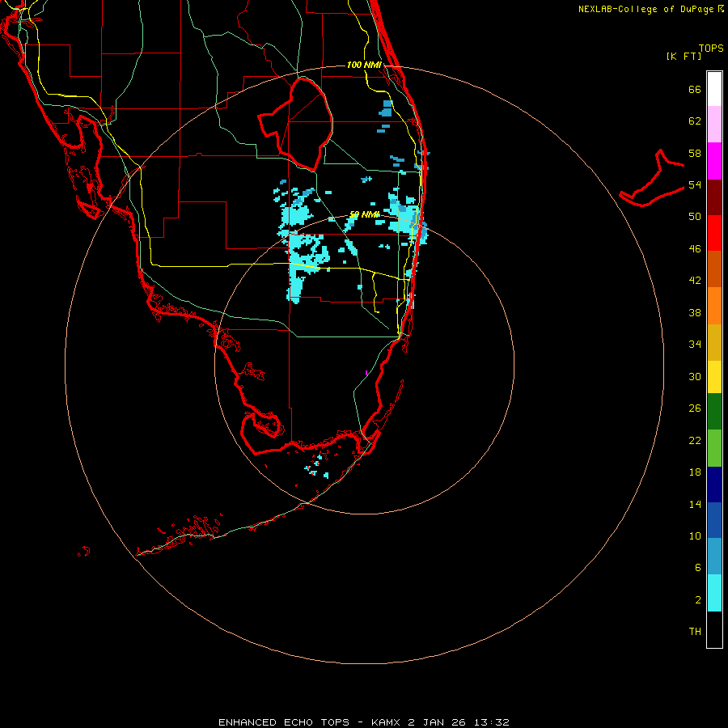The height and width of the screenshot is (728, 728).
Task: Click the cyan 6 kft legend swatch
Action: pyautogui.click(x=714, y=593)
